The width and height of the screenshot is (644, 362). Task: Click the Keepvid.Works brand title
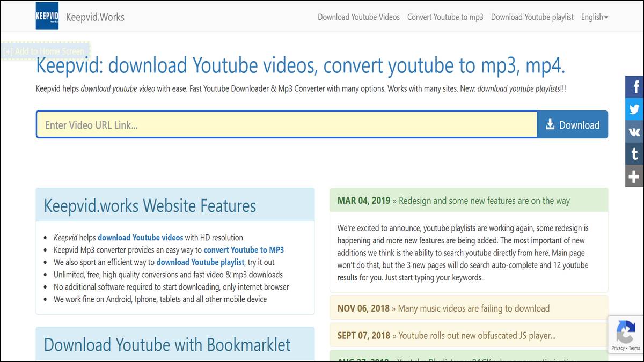[95, 17]
